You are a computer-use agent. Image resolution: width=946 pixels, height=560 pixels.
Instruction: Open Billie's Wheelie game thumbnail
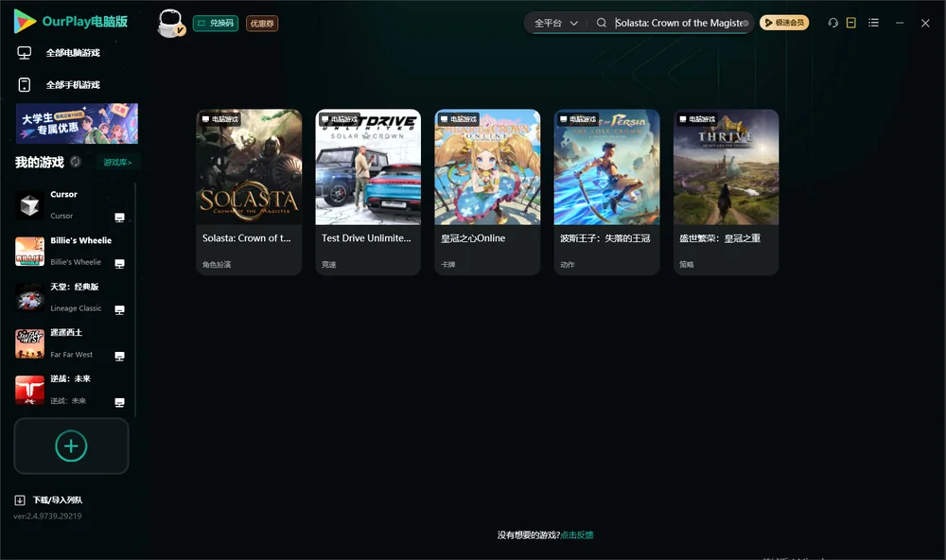(29, 251)
